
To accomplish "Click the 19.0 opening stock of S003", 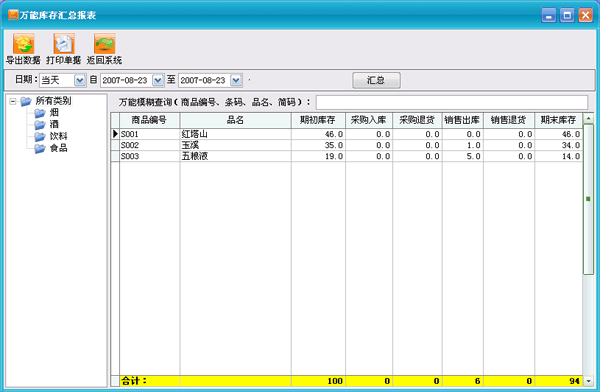I will tap(318, 156).
